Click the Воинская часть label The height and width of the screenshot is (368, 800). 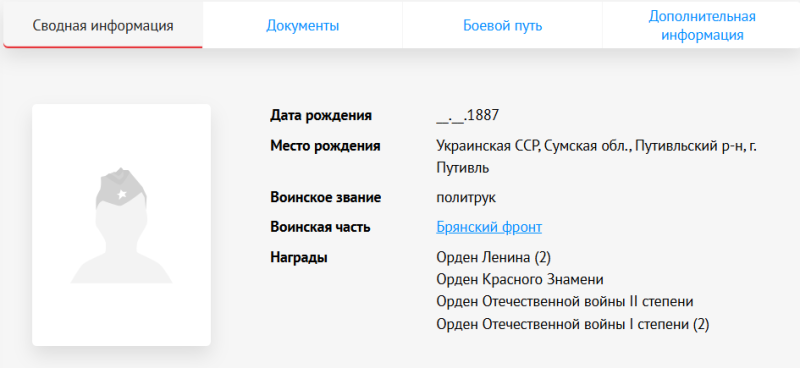[x=320, y=227]
